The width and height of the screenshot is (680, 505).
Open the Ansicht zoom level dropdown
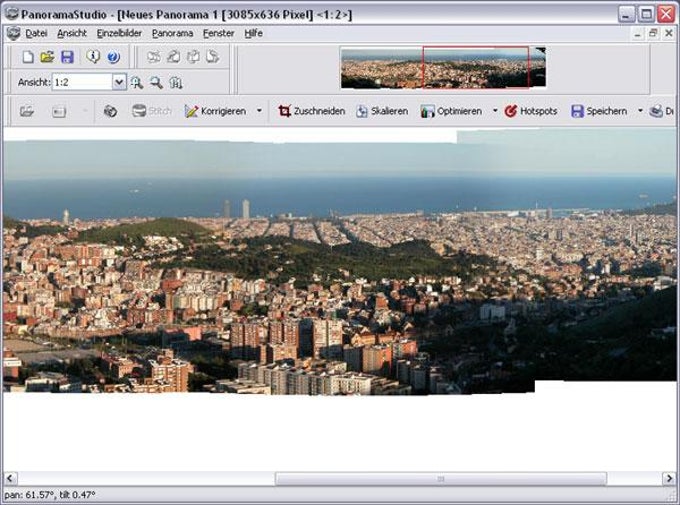[x=119, y=82]
